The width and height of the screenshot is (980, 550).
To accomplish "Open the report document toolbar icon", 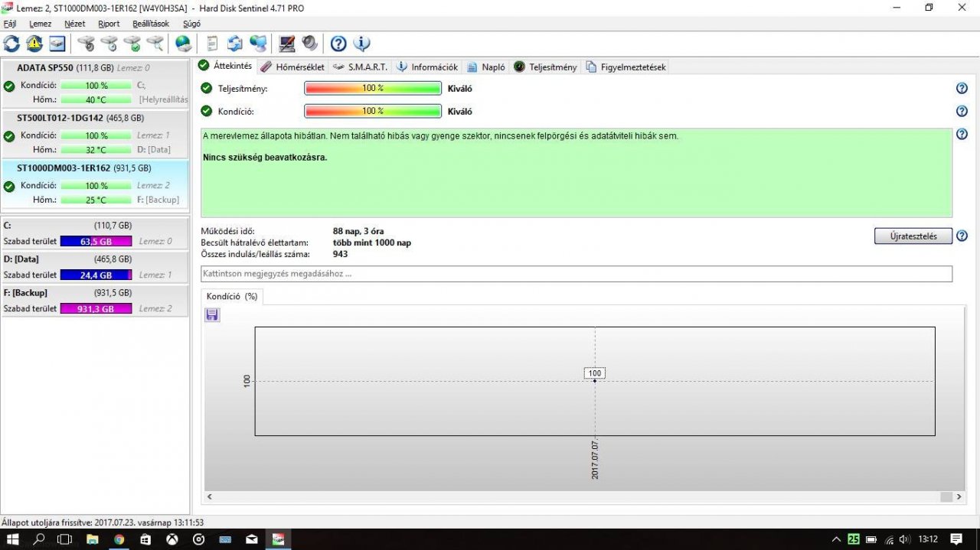I will [x=212, y=44].
